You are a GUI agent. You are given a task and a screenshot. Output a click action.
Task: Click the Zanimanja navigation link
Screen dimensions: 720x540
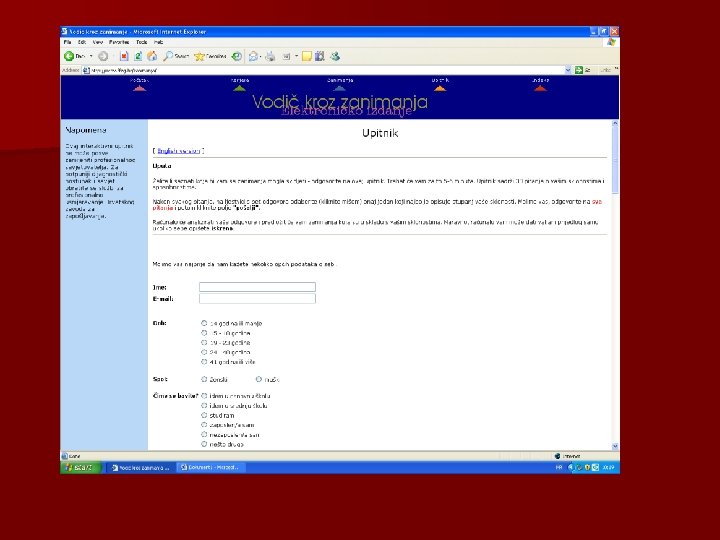click(340, 80)
